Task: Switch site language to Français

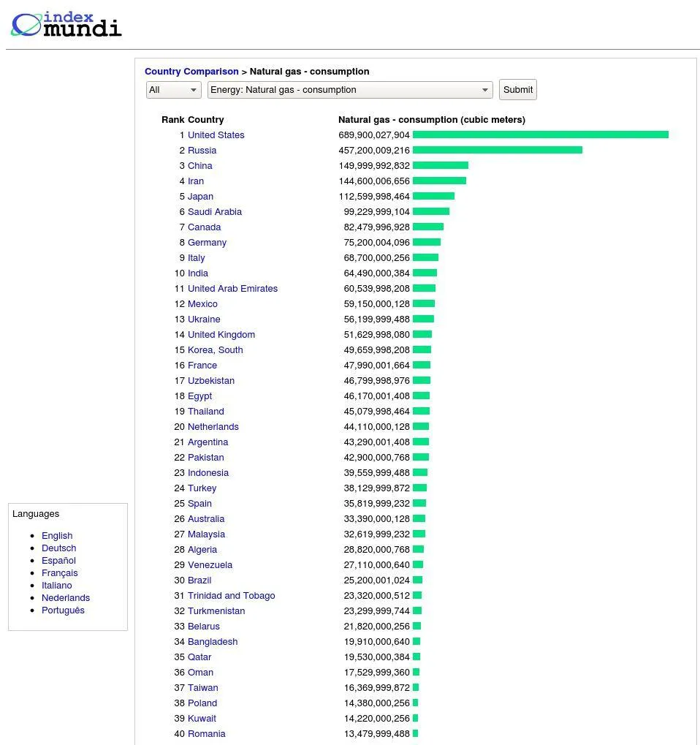Action: 60,573
